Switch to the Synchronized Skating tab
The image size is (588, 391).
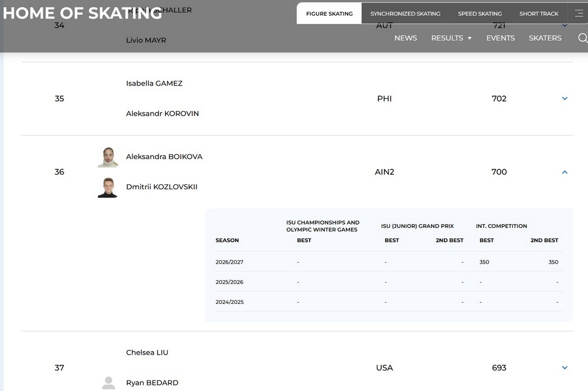click(405, 13)
